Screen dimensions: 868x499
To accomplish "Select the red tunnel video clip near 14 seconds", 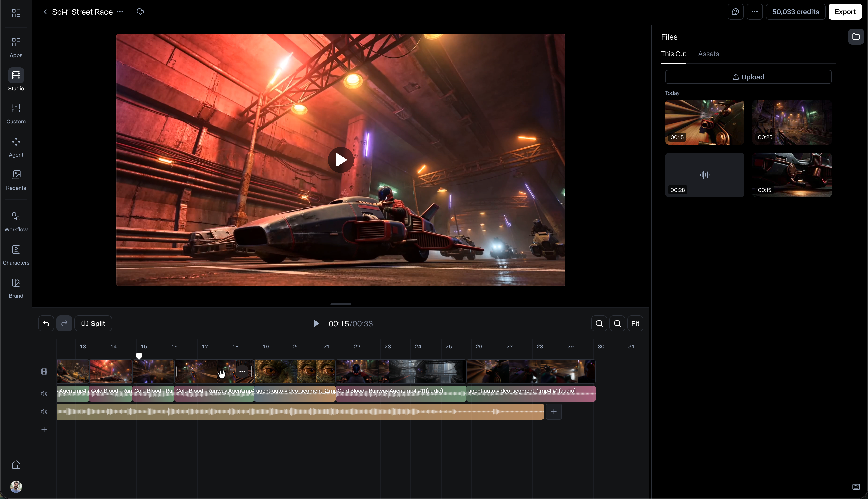I will 111,371.
